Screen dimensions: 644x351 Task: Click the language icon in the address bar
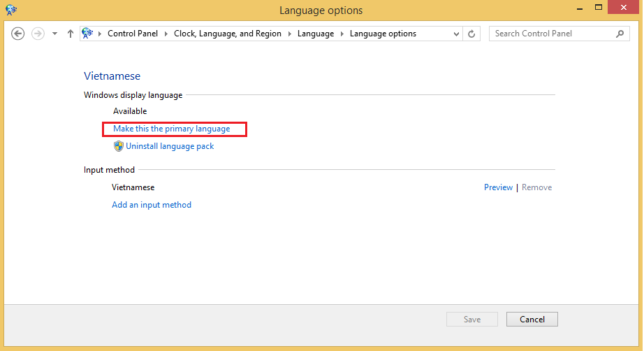click(88, 33)
